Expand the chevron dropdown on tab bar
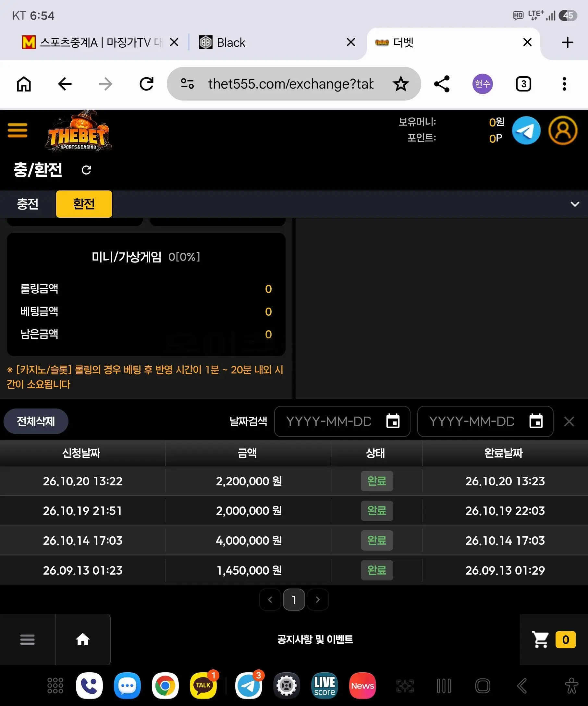Image resolution: width=588 pixels, height=706 pixels. 575,204
